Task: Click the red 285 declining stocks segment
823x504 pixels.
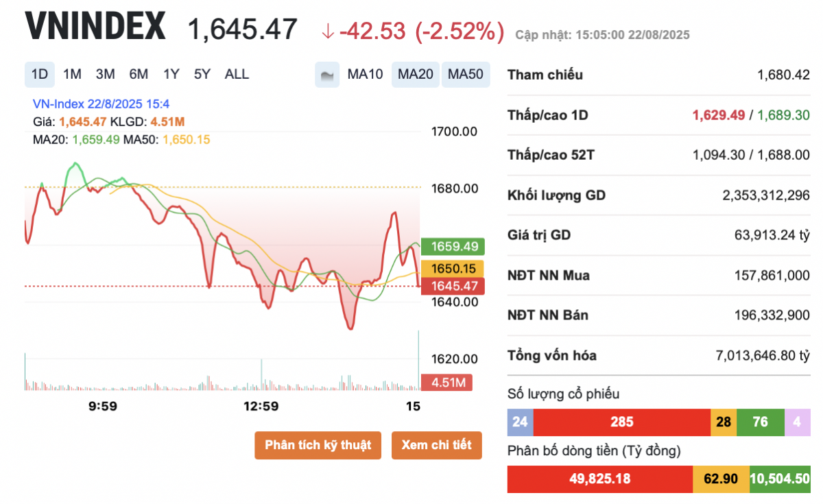Action: (x=622, y=422)
